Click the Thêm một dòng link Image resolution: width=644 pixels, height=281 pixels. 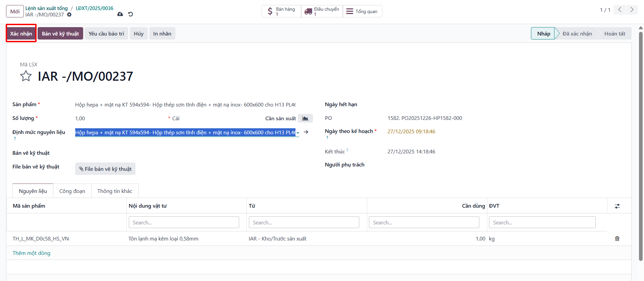tap(32, 253)
